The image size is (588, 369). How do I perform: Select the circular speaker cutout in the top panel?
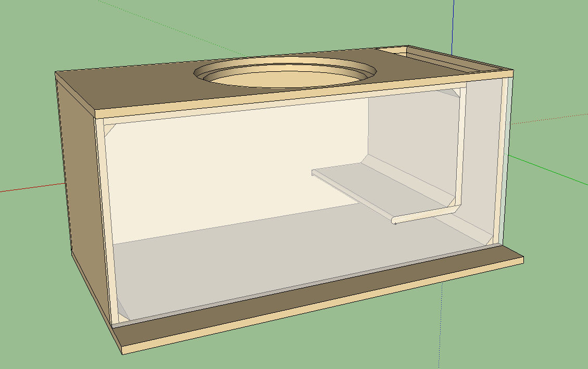285,72
